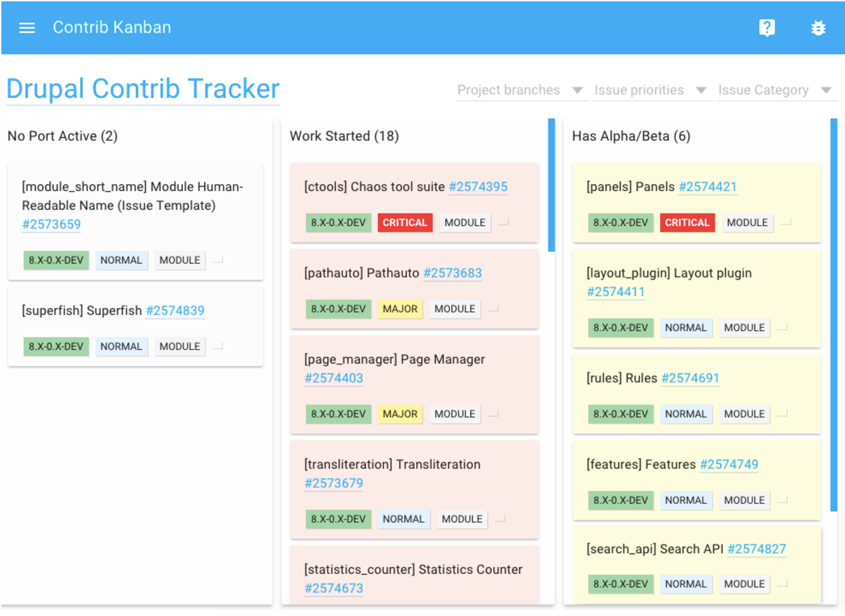
Task: Open Features issue #2574749
Action: (x=729, y=464)
